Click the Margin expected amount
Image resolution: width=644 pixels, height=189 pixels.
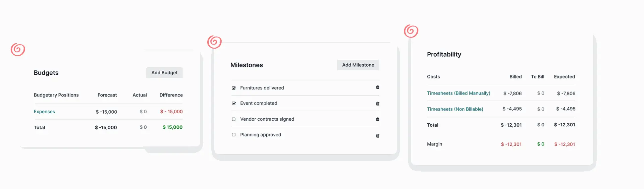[565, 144]
